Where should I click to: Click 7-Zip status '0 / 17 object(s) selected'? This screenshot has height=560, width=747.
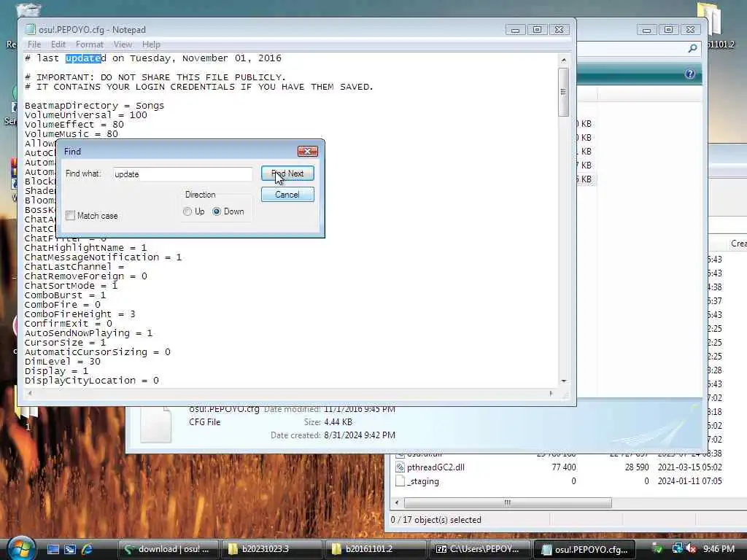(436, 520)
